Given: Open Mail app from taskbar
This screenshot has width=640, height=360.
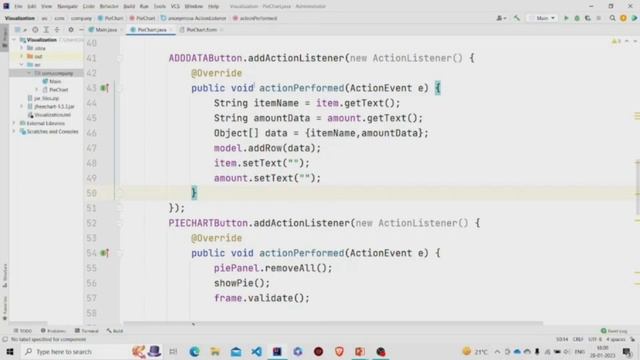Looking at the screenshot, I should coord(236,351).
